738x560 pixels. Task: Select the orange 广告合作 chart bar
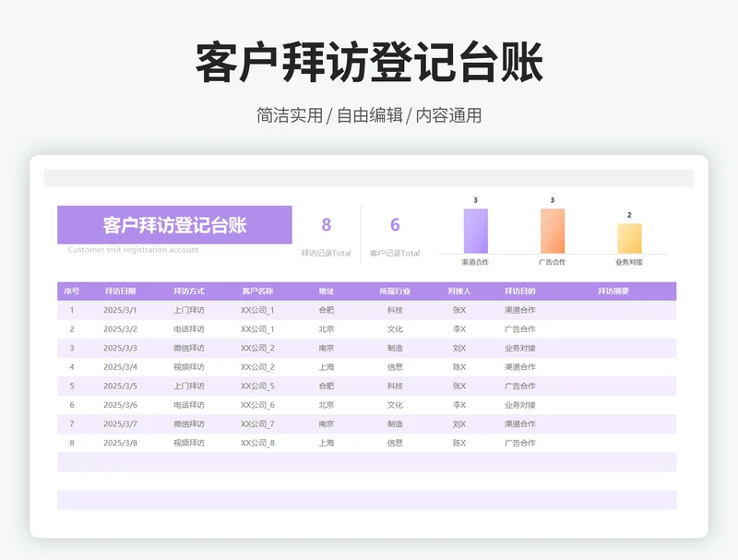coord(553,231)
